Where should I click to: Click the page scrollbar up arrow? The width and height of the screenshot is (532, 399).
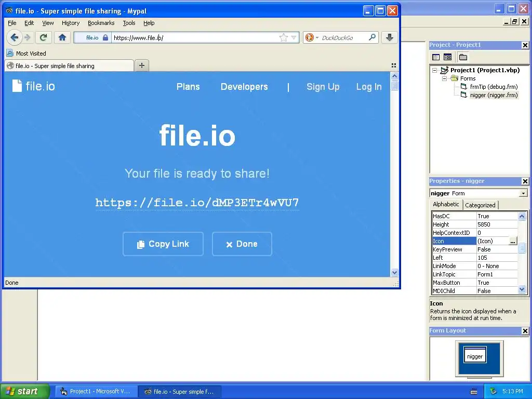point(394,76)
